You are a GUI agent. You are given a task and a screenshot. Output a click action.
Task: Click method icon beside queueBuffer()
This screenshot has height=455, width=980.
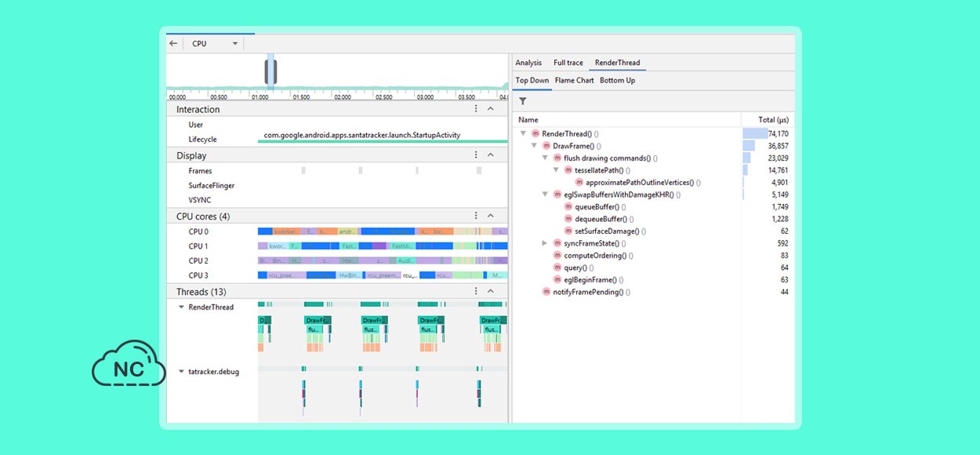click(x=568, y=207)
